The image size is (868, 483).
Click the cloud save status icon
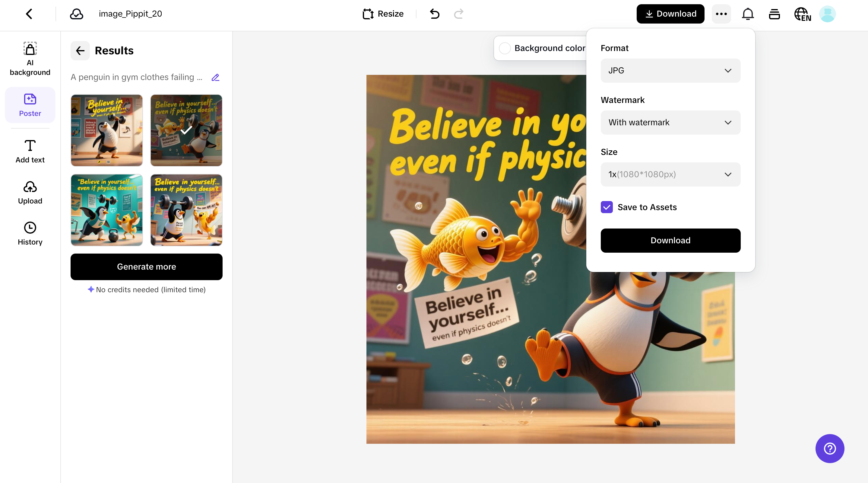[x=77, y=14]
